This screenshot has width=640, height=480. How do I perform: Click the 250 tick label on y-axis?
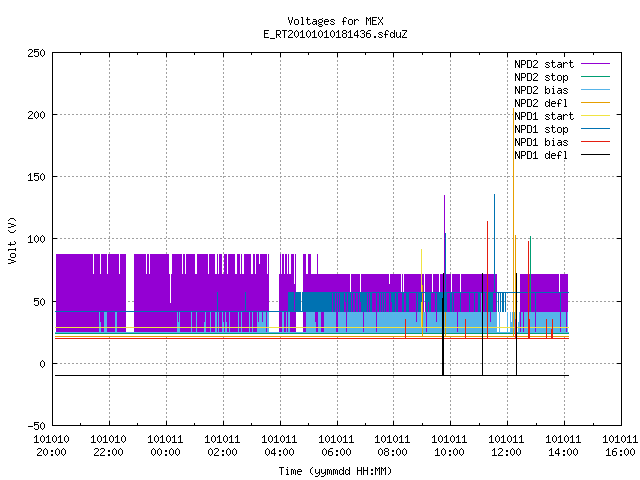point(36,53)
